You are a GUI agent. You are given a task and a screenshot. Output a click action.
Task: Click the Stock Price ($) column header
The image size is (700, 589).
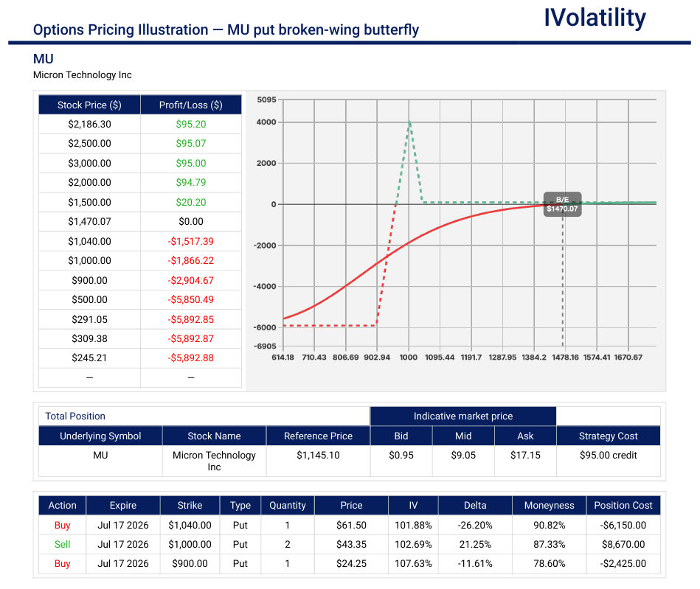tap(89, 105)
